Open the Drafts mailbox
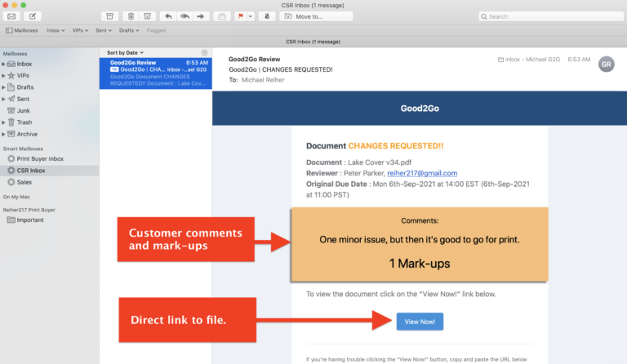This screenshot has width=627, height=364. [24, 87]
